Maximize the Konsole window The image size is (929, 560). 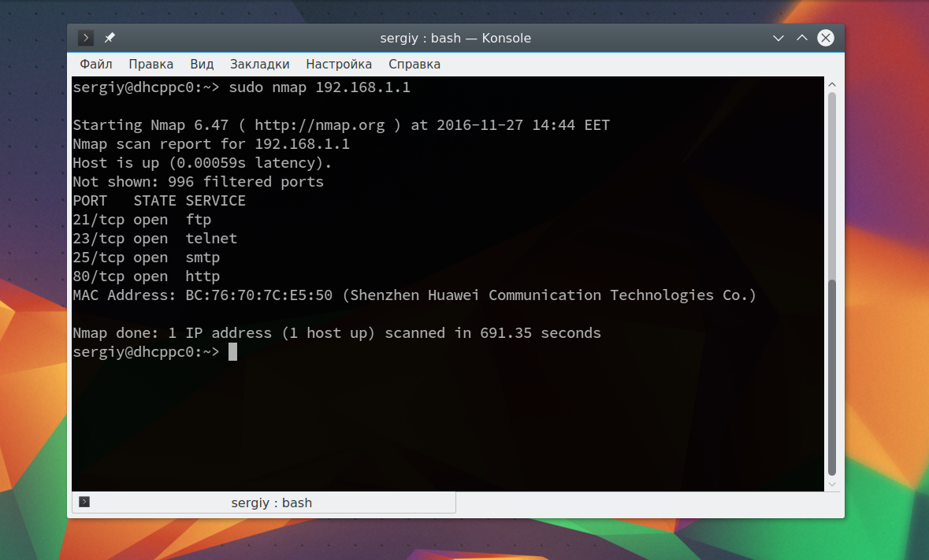coord(801,38)
